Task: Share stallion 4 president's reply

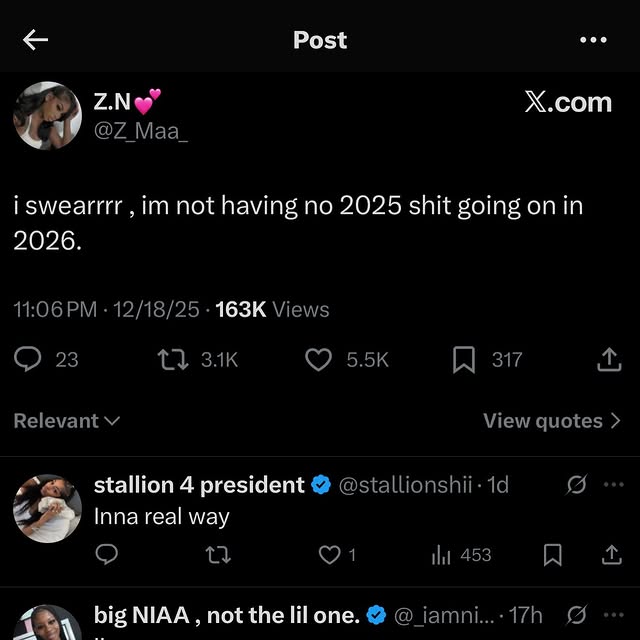Action: 611,554
